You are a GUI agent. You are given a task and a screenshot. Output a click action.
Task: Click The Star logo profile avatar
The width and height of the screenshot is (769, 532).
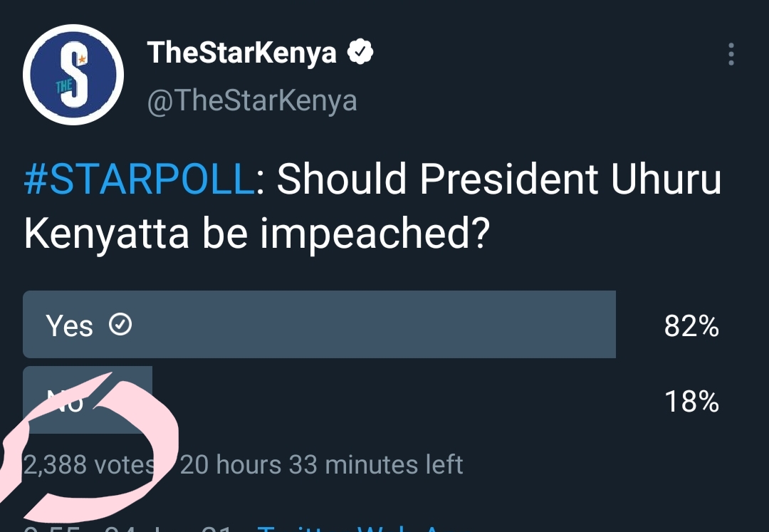[x=73, y=75]
